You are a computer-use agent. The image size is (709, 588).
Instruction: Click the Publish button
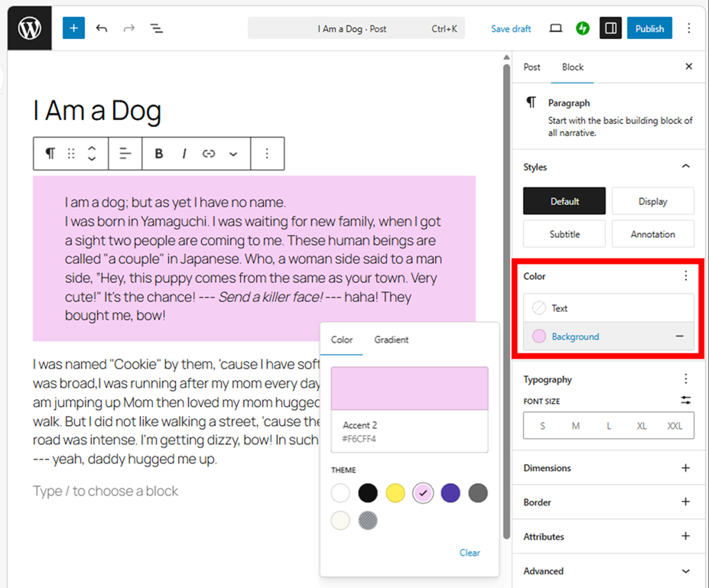(649, 28)
